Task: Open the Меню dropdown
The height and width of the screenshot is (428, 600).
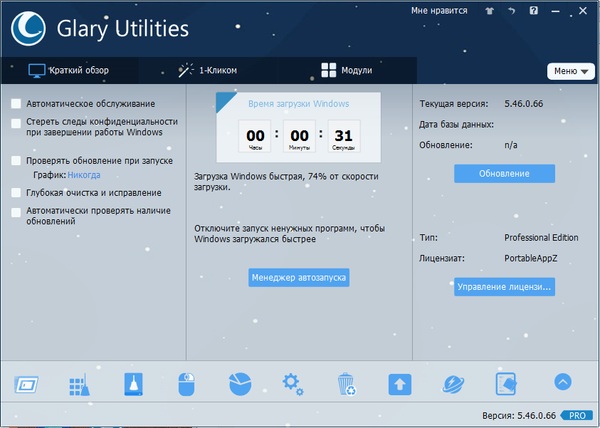Action: click(571, 71)
